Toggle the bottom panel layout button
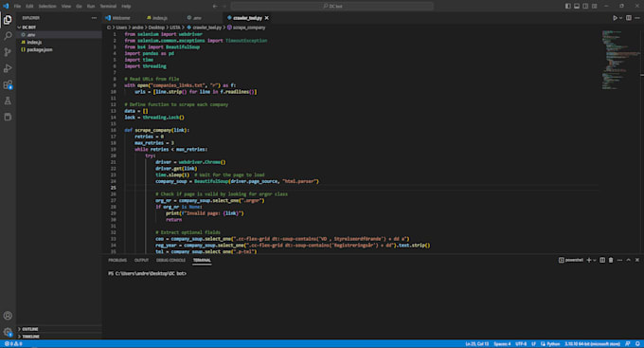This screenshot has width=644, height=348. (577, 7)
